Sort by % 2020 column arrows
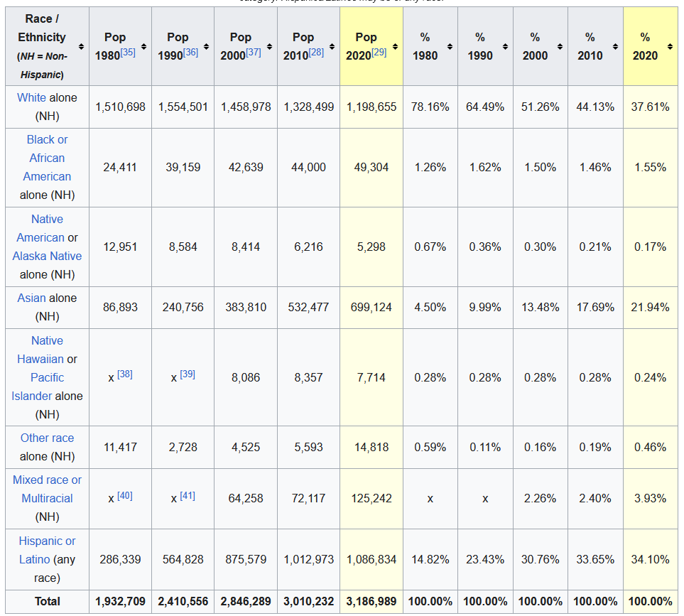684x616 pixels. tap(670, 47)
